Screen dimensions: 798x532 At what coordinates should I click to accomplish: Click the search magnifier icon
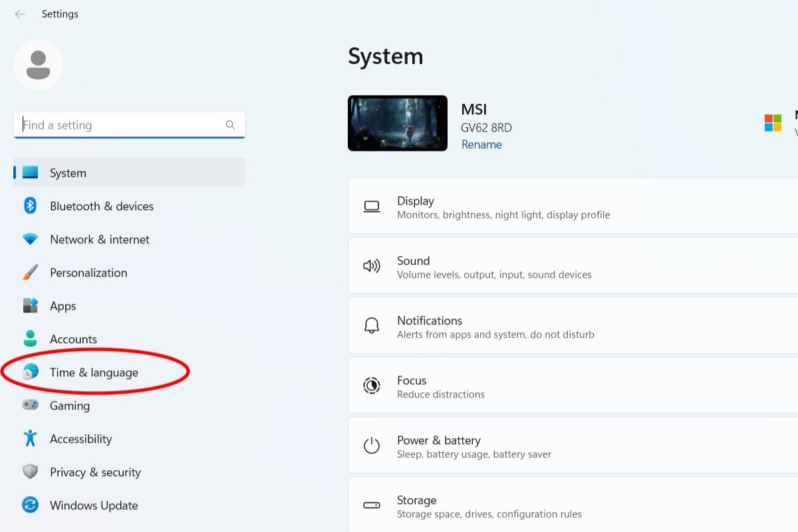(x=230, y=124)
